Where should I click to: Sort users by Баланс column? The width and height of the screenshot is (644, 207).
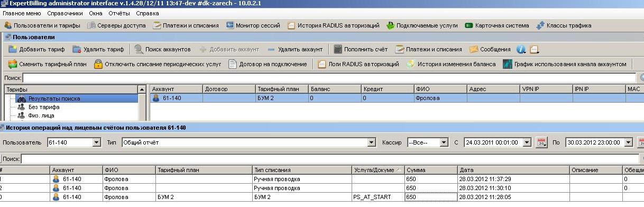tap(335, 89)
